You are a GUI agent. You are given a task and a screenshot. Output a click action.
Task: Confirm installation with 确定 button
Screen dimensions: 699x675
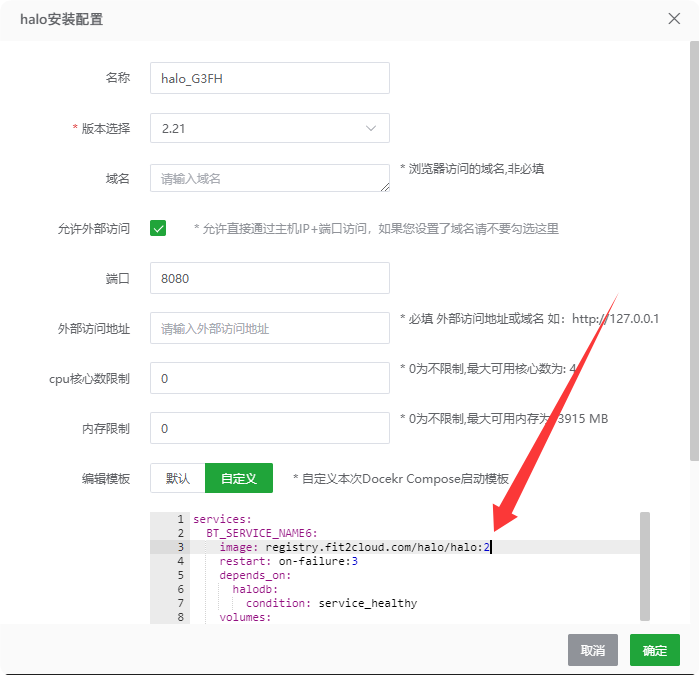[x=654, y=650]
